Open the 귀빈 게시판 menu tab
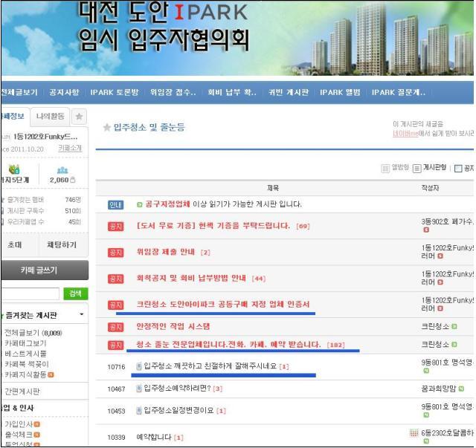 [289, 92]
